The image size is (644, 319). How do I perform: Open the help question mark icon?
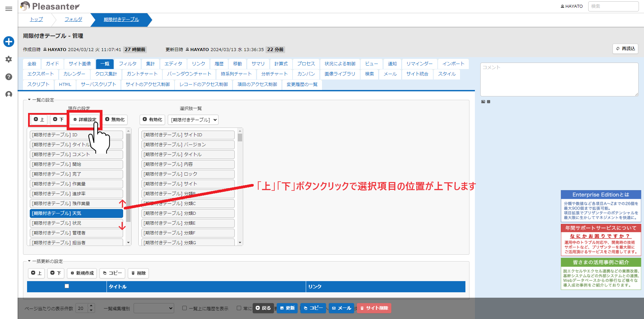pyautogui.click(x=9, y=77)
